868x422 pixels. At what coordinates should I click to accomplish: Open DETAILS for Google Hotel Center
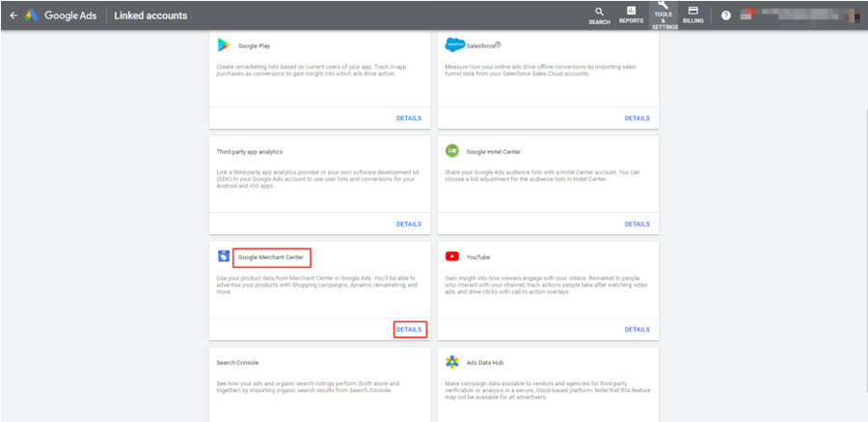tap(637, 224)
